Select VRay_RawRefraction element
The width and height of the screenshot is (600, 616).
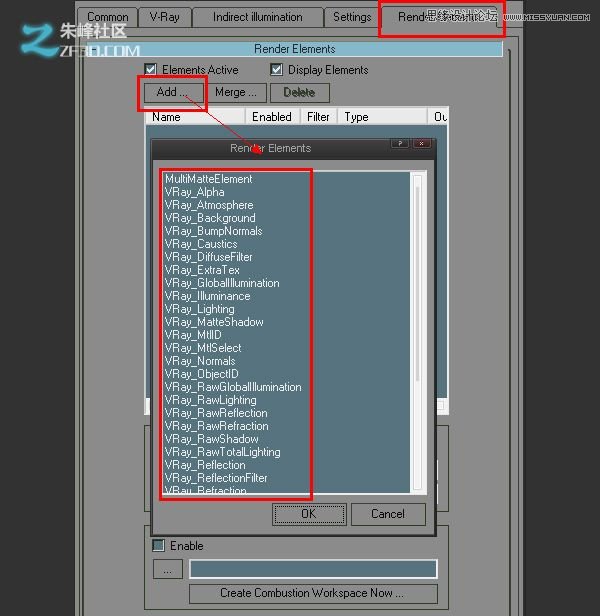click(217, 426)
